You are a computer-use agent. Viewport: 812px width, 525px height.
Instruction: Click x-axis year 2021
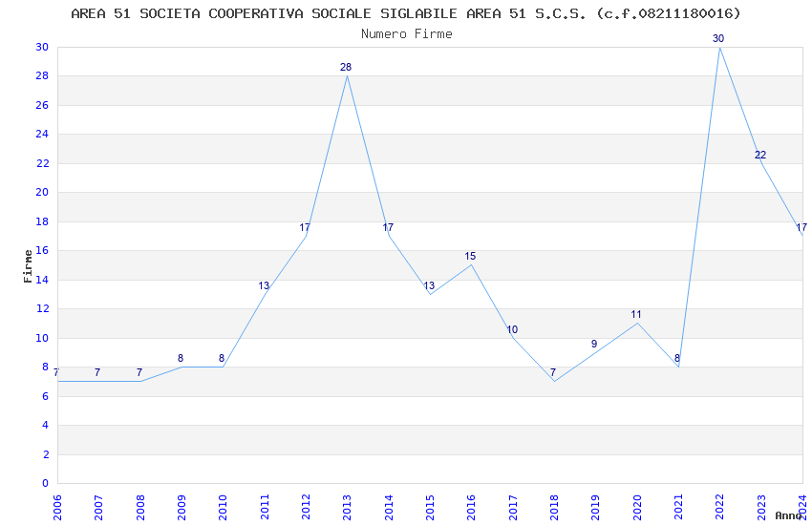pyautogui.click(x=679, y=507)
